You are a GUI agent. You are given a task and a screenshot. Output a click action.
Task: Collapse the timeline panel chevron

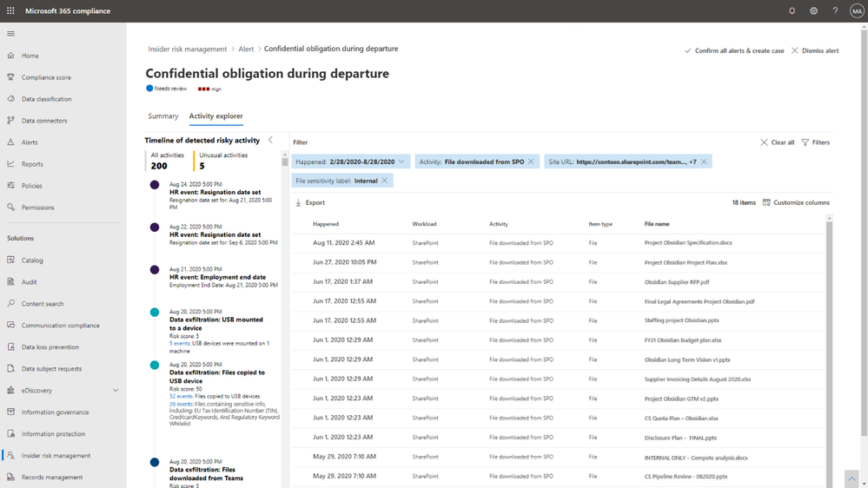pos(271,140)
